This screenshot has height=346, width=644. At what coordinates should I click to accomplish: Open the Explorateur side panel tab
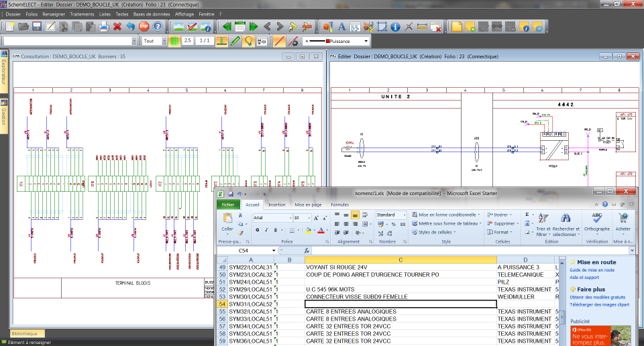(x=4, y=70)
